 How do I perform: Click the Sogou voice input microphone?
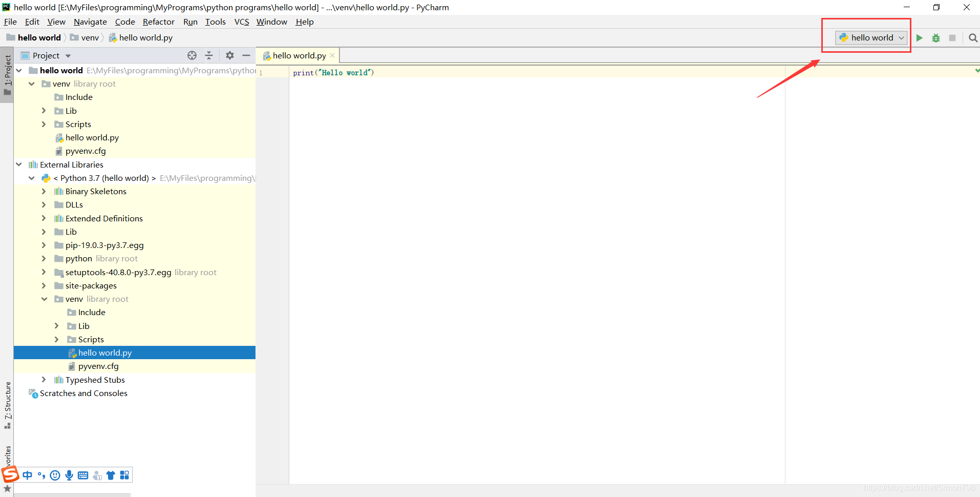(69, 475)
